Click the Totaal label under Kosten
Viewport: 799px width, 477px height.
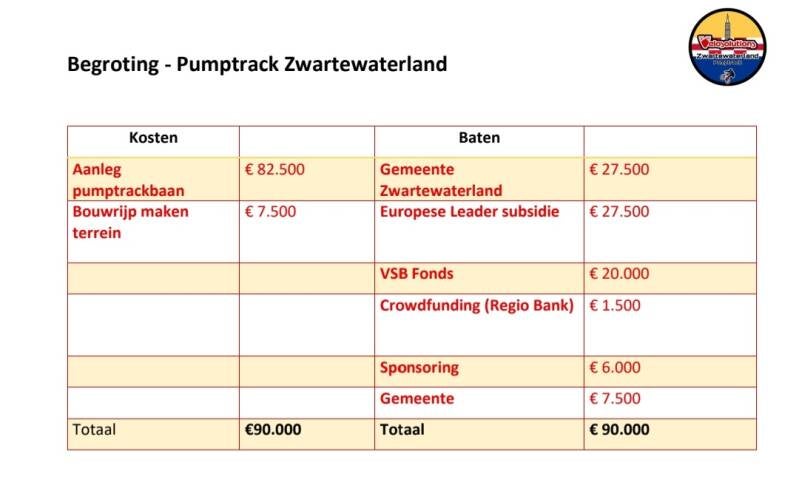pos(95,429)
